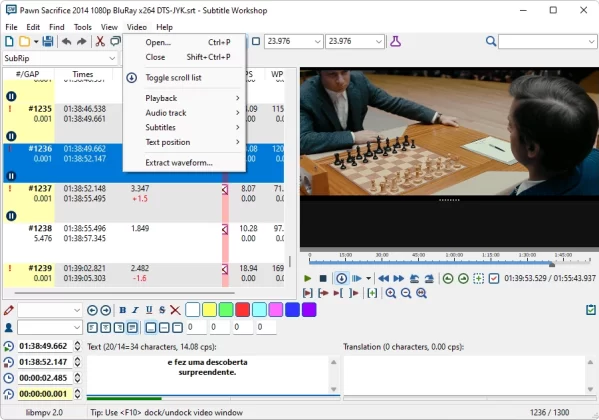Select subtitle row #1238
This screenshot has height=420, width=599.
[143, 243]
